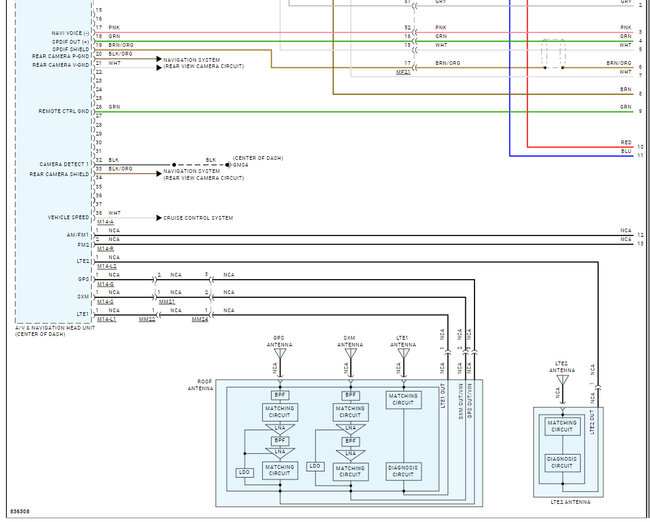The height and width of the screenshot is (522, 650).
Task: Click the GPS OUT/VIN vertical label
Action: 470,401
